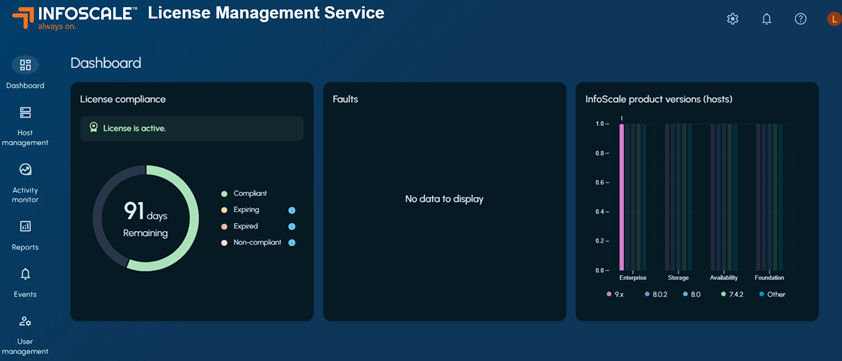Click the License Management Service title

[266, 13]
